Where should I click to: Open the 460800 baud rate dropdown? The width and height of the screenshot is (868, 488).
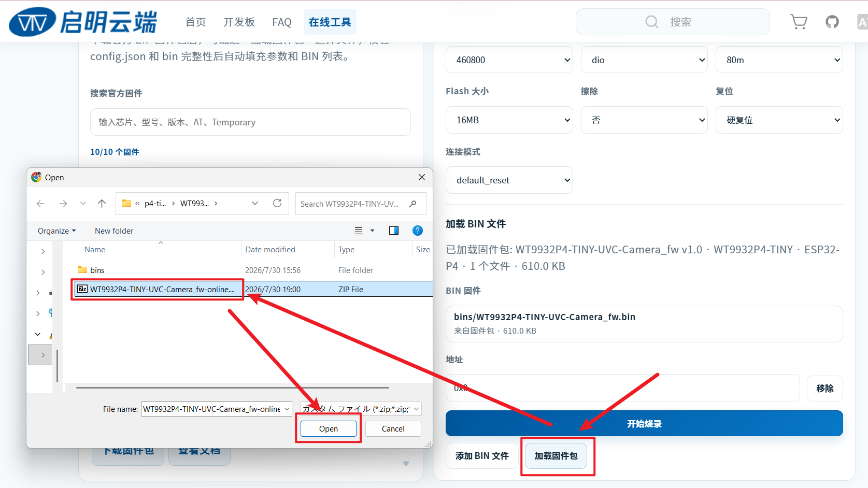coord(509,60)
